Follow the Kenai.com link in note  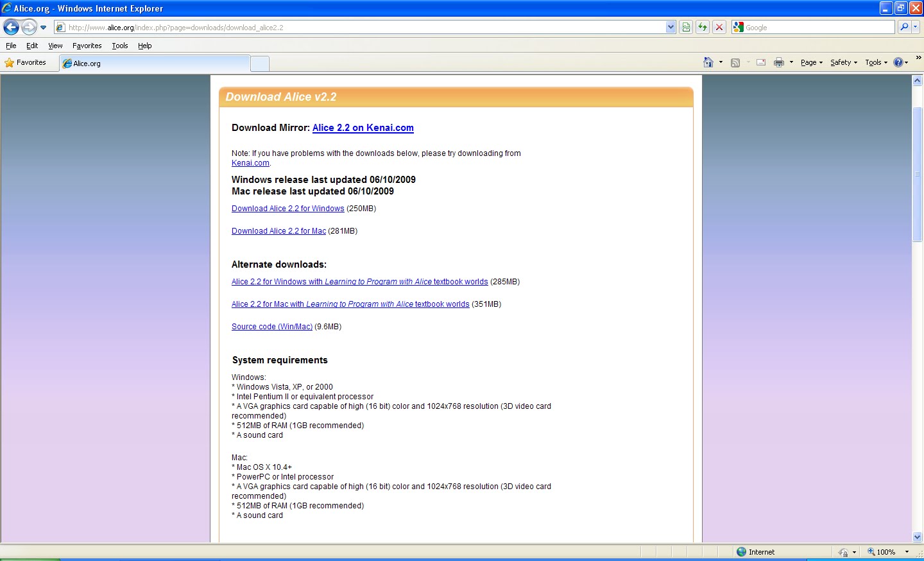tap(250, 163)
